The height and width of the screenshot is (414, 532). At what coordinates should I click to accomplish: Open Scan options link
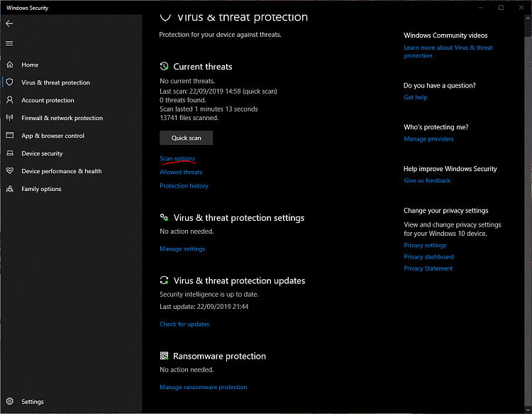pyautogui.click(x=177, y=158)
